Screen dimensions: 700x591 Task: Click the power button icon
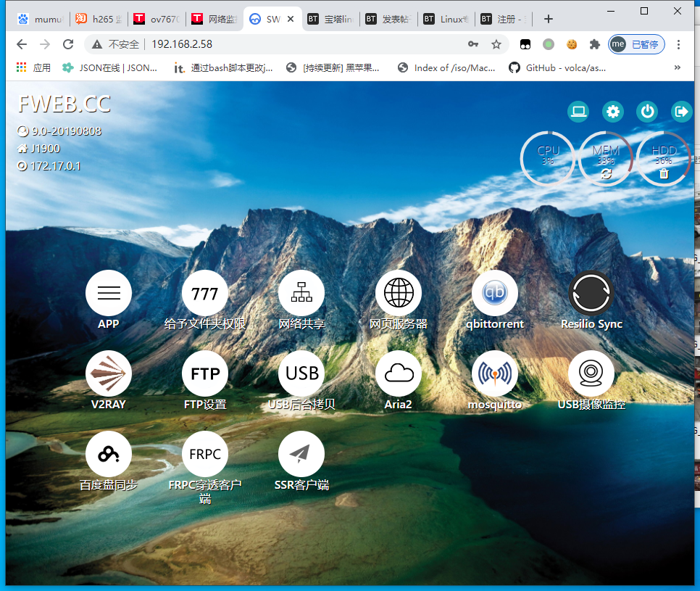pos(647,112)
